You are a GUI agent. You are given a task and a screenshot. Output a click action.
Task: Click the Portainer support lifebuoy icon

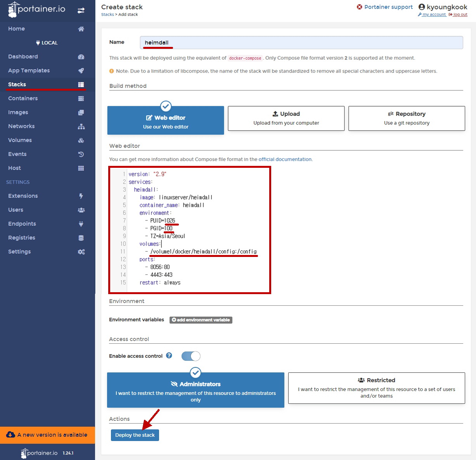click(x=360, y=7)
